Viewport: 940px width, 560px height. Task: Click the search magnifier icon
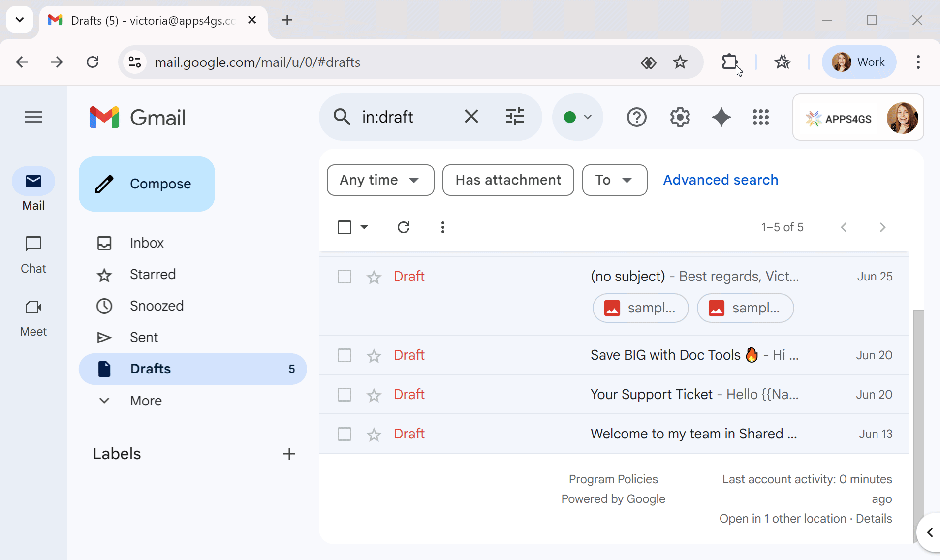[x=342, y=117]
